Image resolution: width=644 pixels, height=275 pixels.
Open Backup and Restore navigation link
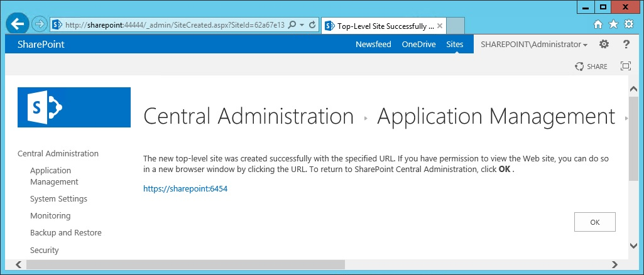(x=66, y=233)
